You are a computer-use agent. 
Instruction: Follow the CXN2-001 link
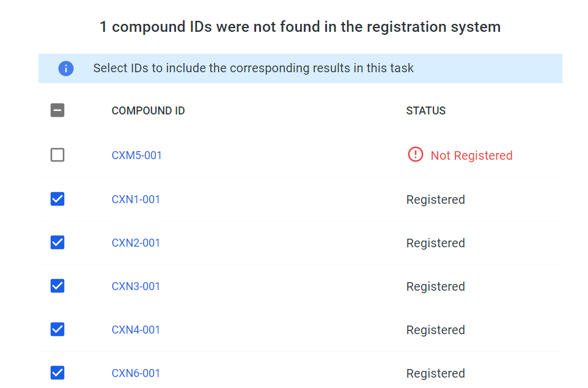pos(136,243)
